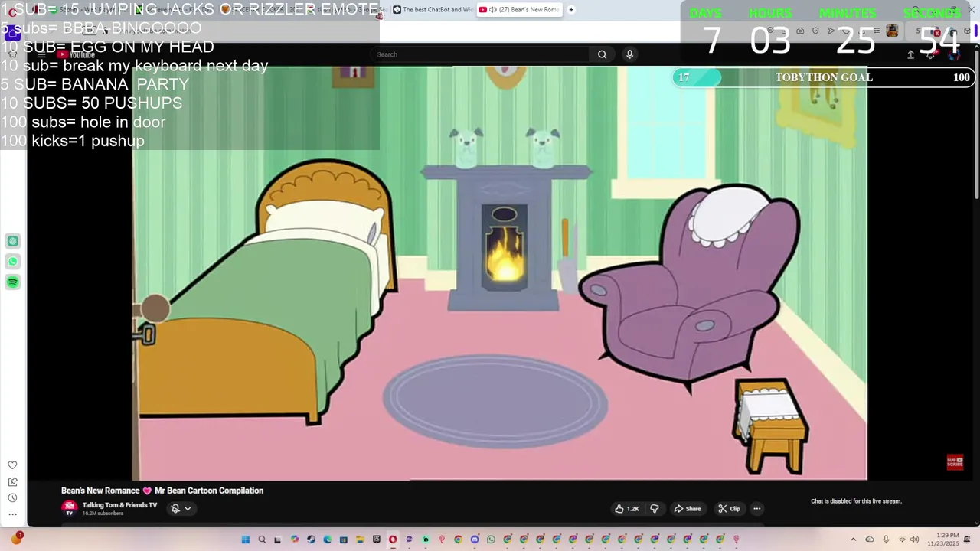Open WhatsApp in the browser sidebar

tap(13, 262)
